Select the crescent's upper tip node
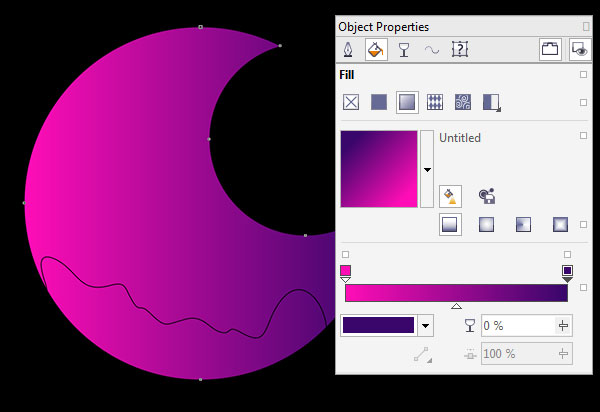The width and height of the screenshot is (600, 412). (280, 46)
